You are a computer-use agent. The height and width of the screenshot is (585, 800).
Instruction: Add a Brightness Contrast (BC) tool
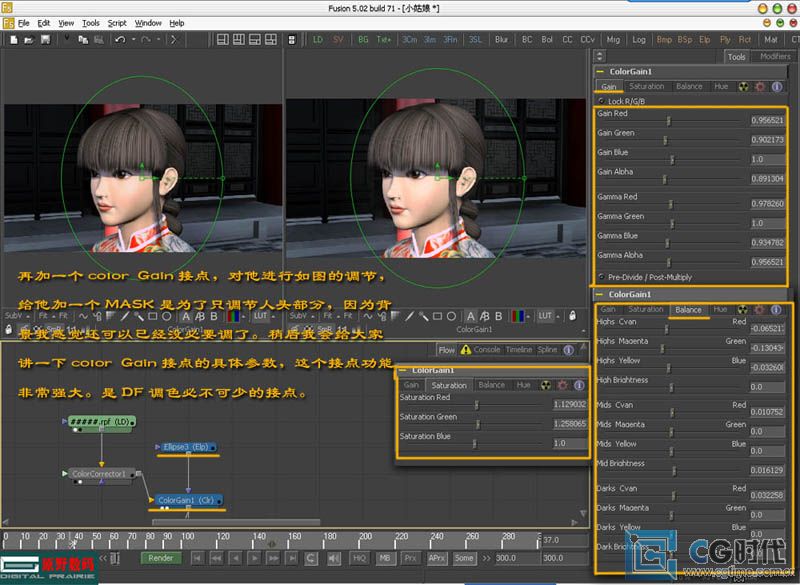tap(527, 40)
